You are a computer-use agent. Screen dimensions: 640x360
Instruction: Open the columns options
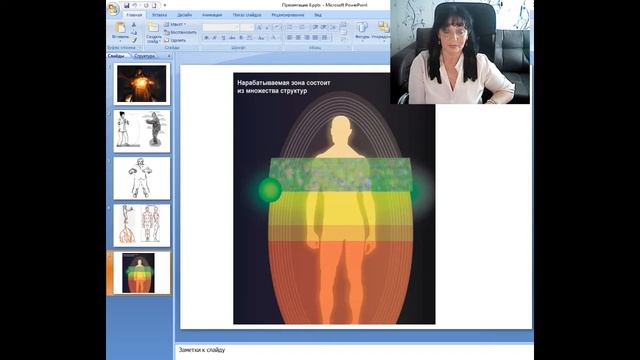(324, 38)
